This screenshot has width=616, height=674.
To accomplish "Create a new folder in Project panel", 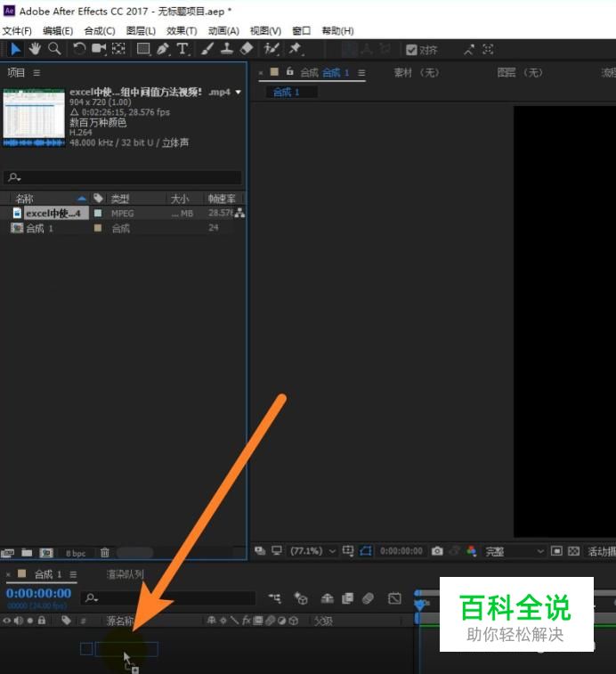I will [x=27, y=553].
